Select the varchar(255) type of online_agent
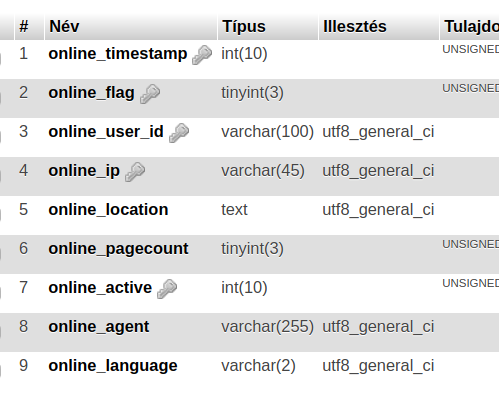Image resolution: width=499 pixels, height=405 pixels. coord(267,327)
